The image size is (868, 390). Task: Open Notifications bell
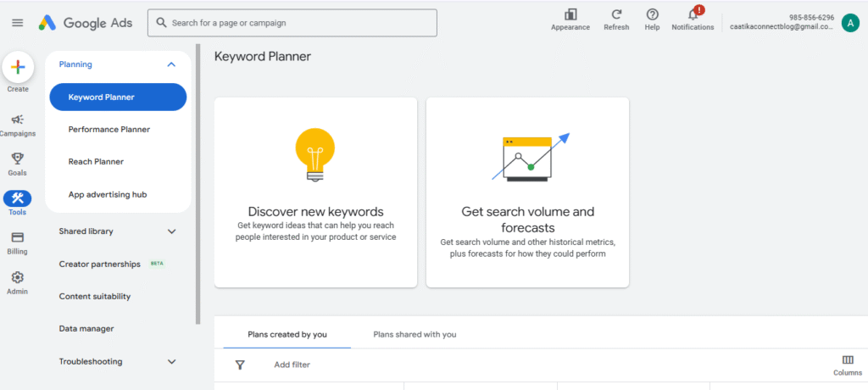click(x=693, y=14)
